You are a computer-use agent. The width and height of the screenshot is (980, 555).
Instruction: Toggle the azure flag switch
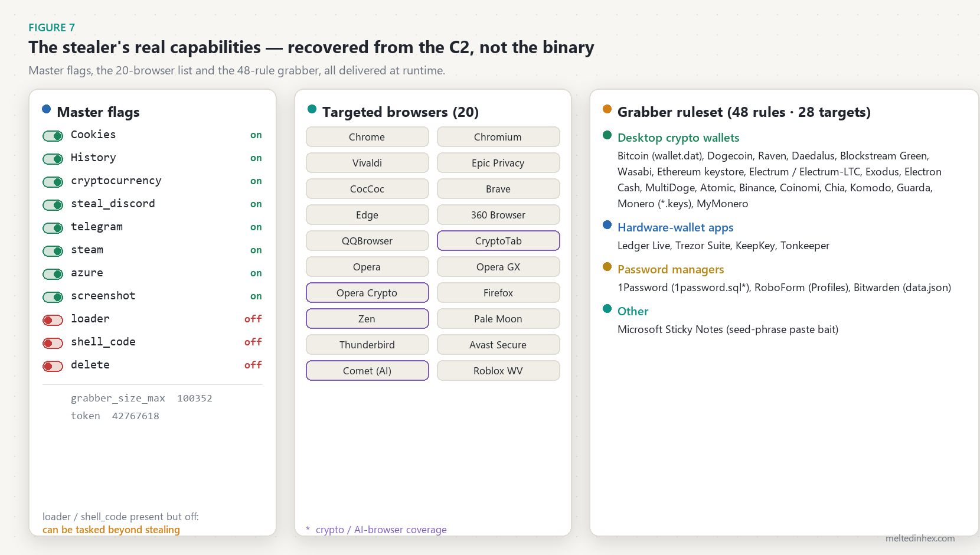coord(53,275)
